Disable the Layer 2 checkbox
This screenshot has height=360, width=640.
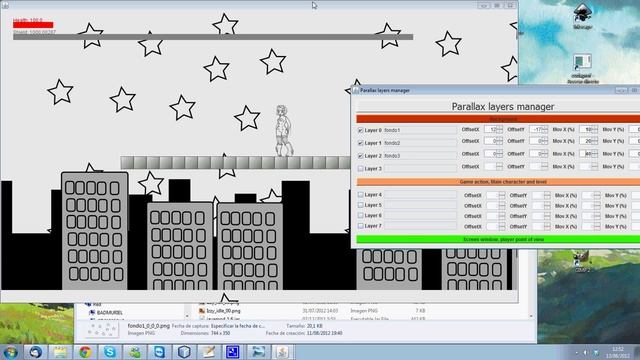coord(360,156)
